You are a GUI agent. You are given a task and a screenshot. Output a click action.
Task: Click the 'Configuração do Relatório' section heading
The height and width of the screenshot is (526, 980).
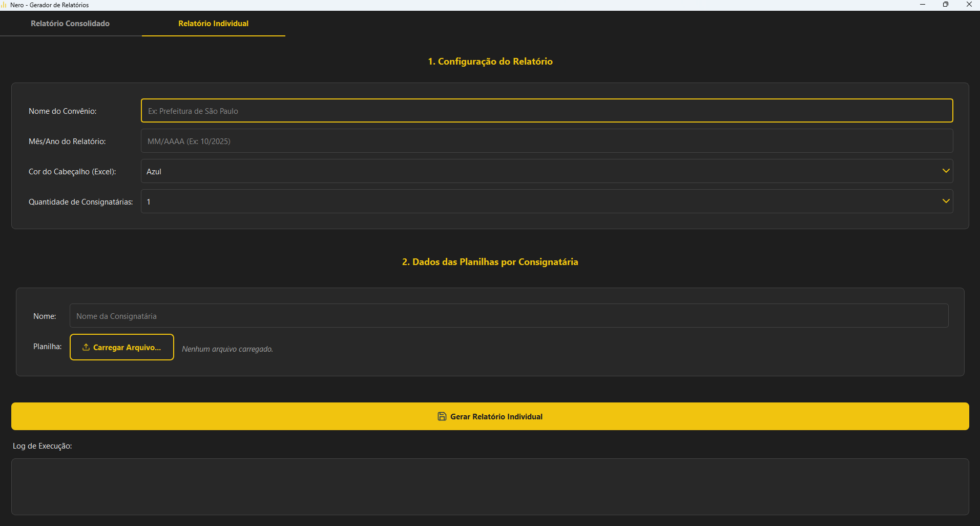pos(490,62)
